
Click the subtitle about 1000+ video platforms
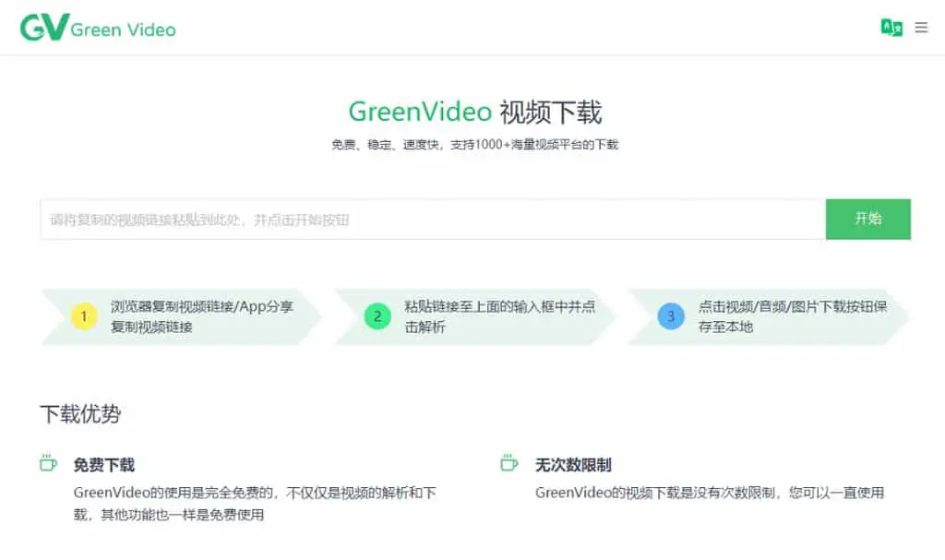click(x=475, y=145)
